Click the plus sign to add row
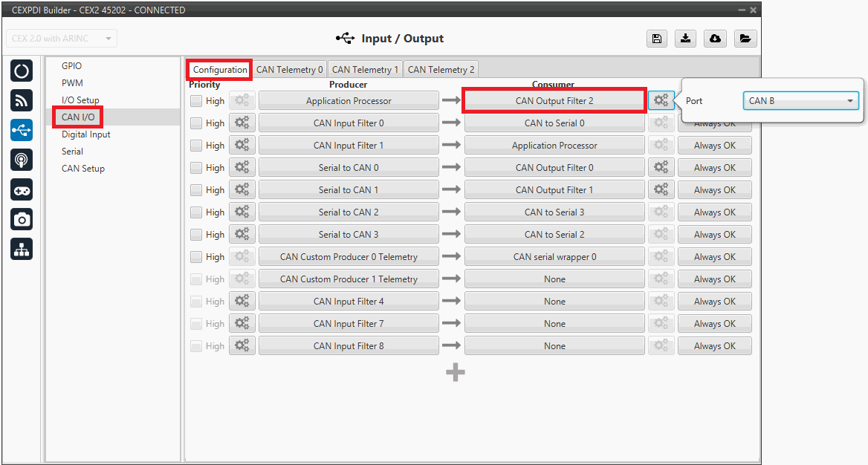868x465 pixels. pos(456,372)
